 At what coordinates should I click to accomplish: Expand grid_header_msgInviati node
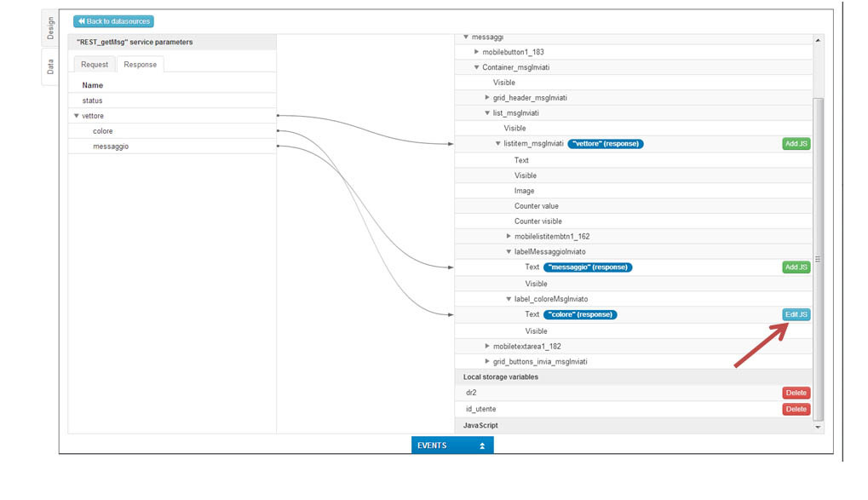(487, 98)
